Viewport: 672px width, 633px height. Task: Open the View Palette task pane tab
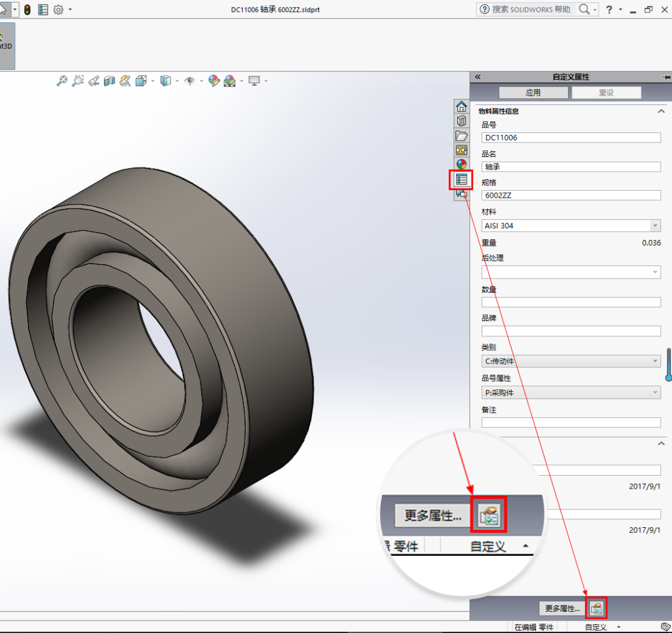coord(461,150)
